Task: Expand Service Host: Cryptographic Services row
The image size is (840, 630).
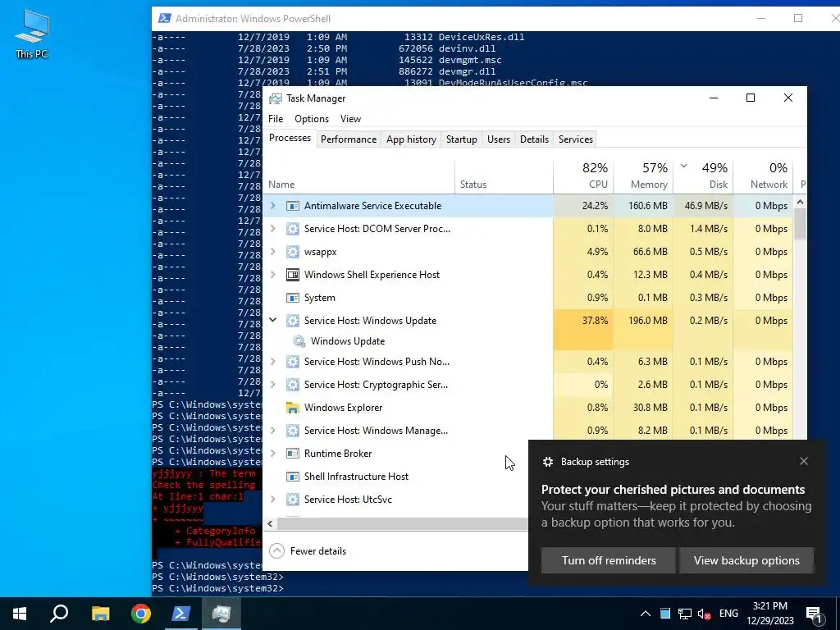Action: pyautogui.click(x=272, y=385)
